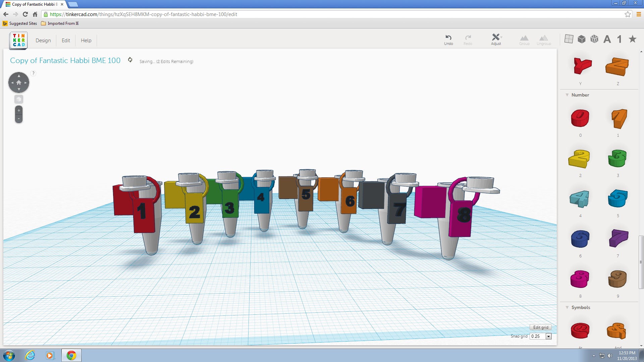The image size is (644, 362).
Task: Click the project title link
Action: (65, 60)
